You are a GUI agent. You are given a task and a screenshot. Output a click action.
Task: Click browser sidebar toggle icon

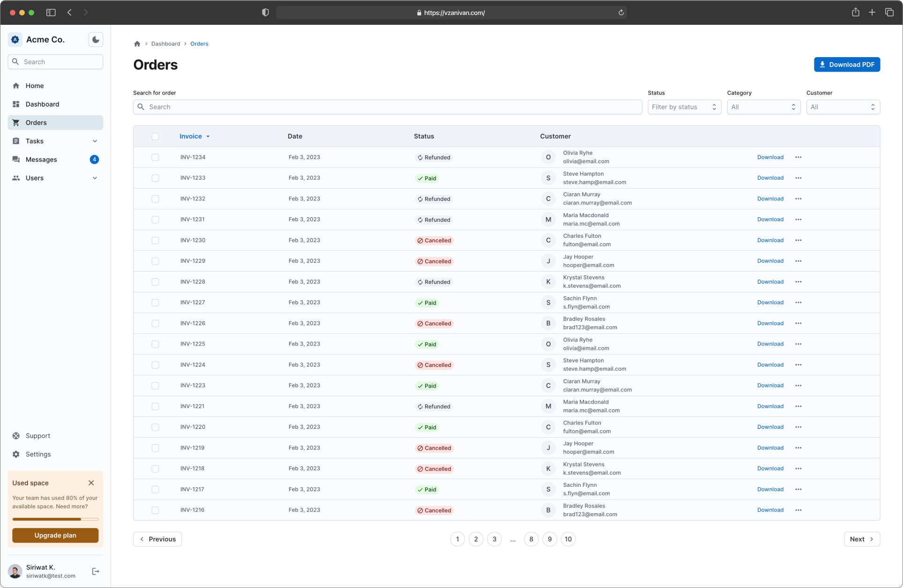[51, 13]
